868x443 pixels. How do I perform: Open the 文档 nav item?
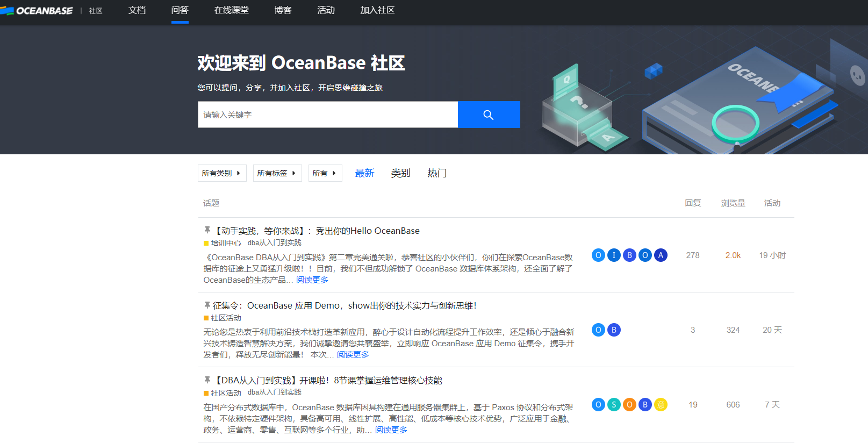point(137,10)
